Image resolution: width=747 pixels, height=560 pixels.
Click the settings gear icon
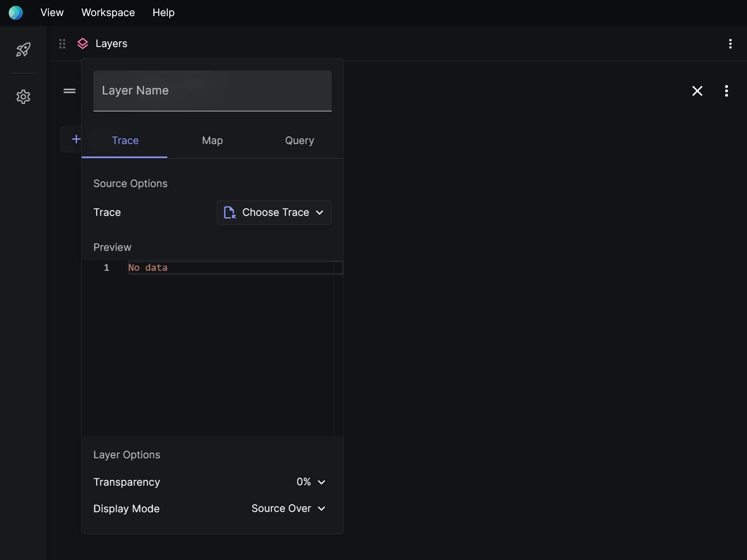[23, 95]
